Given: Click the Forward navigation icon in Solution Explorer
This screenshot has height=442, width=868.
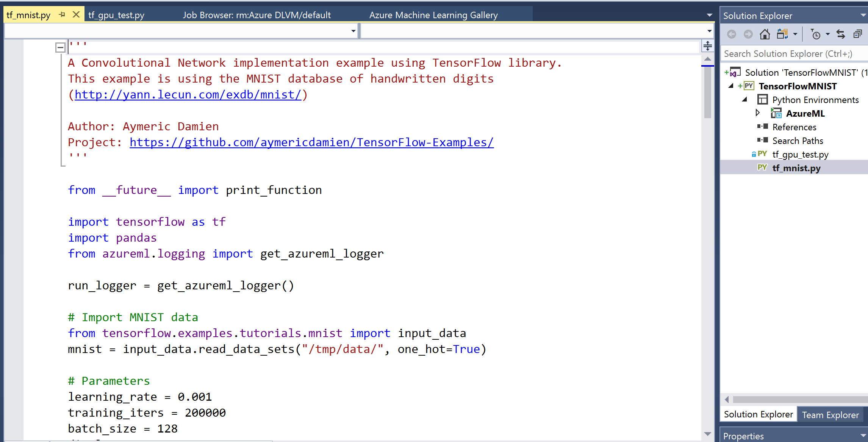Looking at the screenshot, I should (748, 34).
